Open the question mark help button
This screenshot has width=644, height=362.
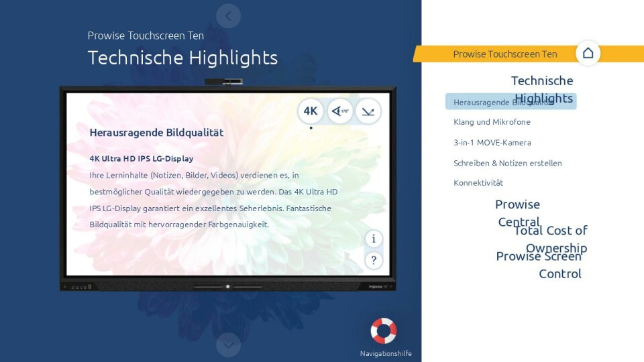point(374,260)
